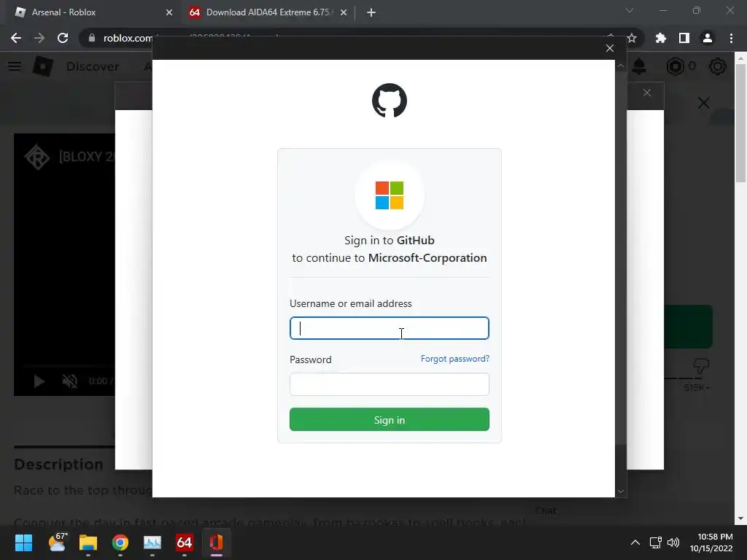This screenshot has height=560, width=747.
Task: Show hidden system tray icons
Action: [635, 542]
